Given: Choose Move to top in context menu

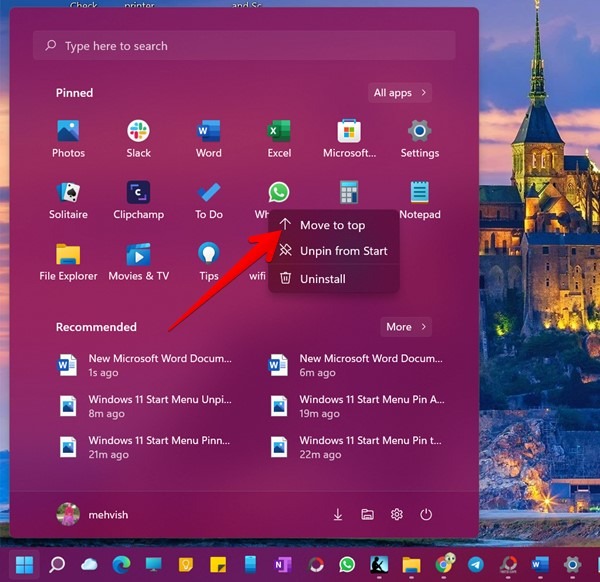Looking at the screenshot, I should pos(333,225).
